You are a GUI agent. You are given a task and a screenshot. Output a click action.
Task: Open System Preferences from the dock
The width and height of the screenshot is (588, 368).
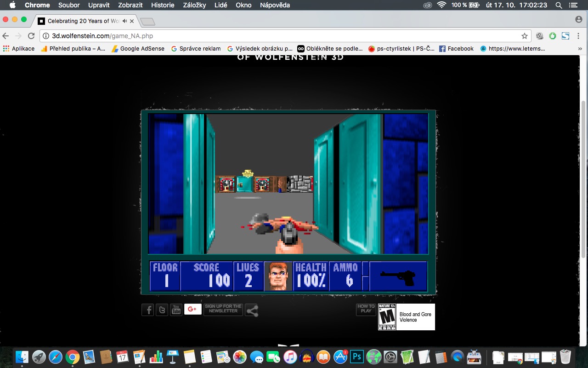(x=390, y=356)
